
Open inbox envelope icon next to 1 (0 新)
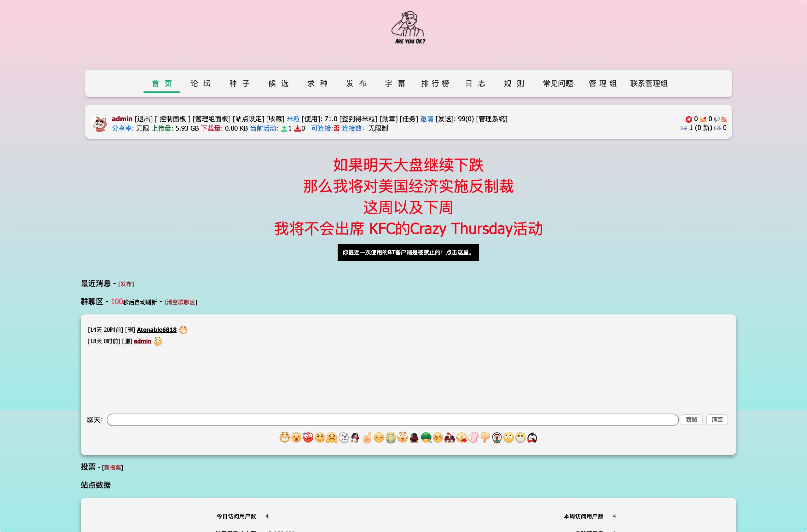[683, 128]
